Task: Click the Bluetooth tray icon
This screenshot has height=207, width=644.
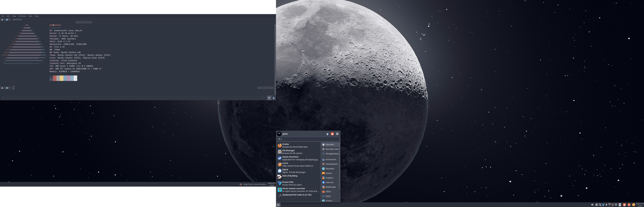Action: pos(606,205)
